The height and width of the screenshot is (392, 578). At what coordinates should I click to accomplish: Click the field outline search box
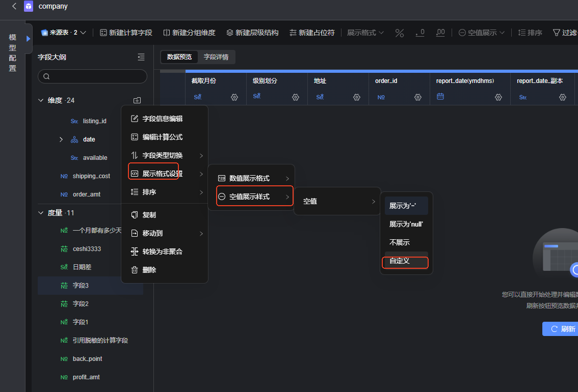[92, 76]
